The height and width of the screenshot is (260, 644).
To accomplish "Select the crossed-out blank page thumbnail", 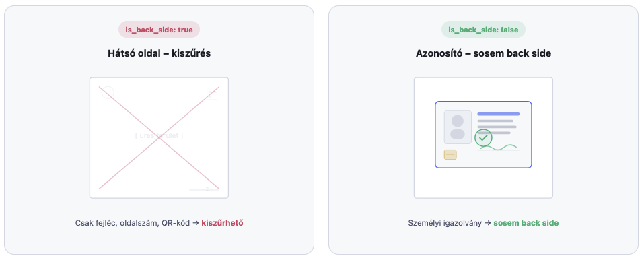I will click(x=159, y=138).
